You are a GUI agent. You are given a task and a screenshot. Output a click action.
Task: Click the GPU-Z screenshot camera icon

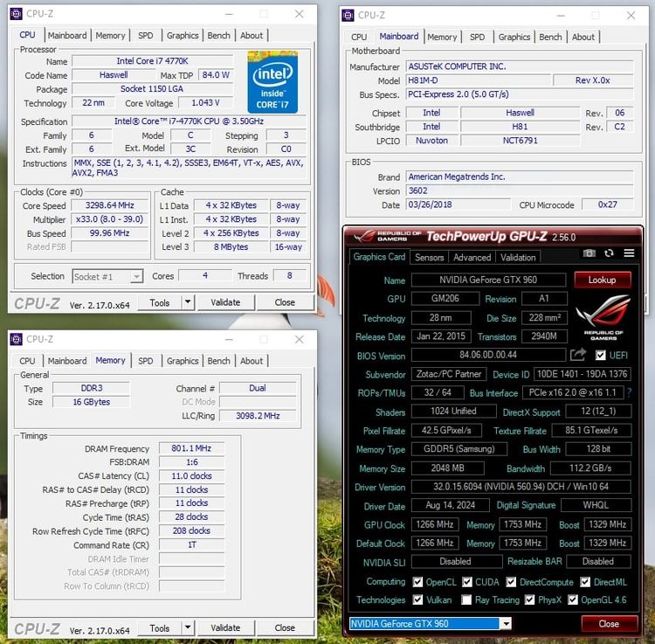tap(589, 253)
